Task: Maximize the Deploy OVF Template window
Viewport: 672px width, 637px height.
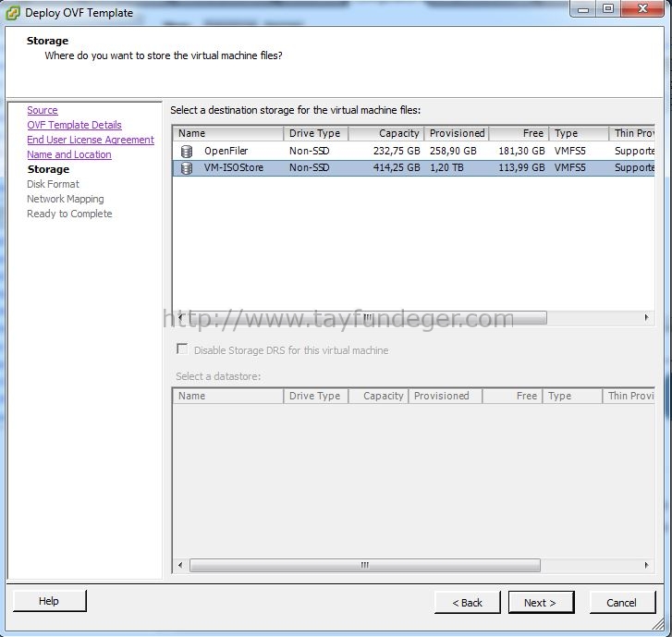Action: pos(607,8)
